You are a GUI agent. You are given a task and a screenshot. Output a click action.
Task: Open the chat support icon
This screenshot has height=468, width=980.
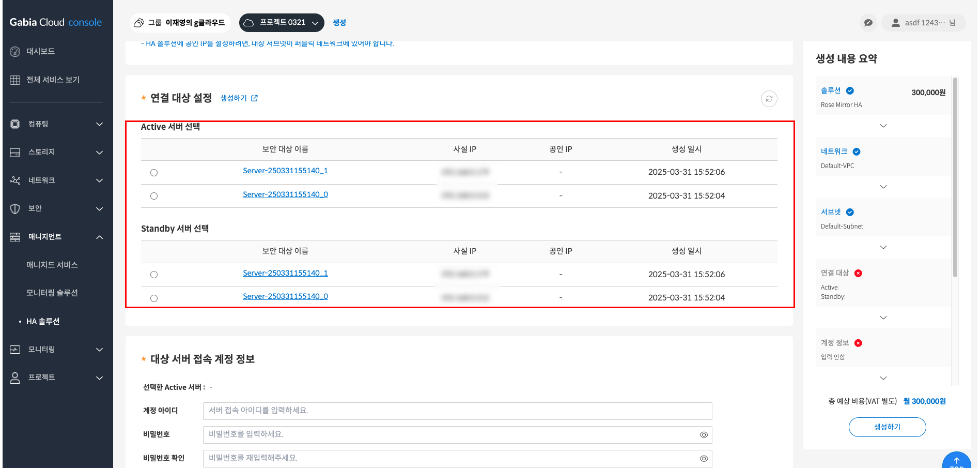tap(868, 23)
